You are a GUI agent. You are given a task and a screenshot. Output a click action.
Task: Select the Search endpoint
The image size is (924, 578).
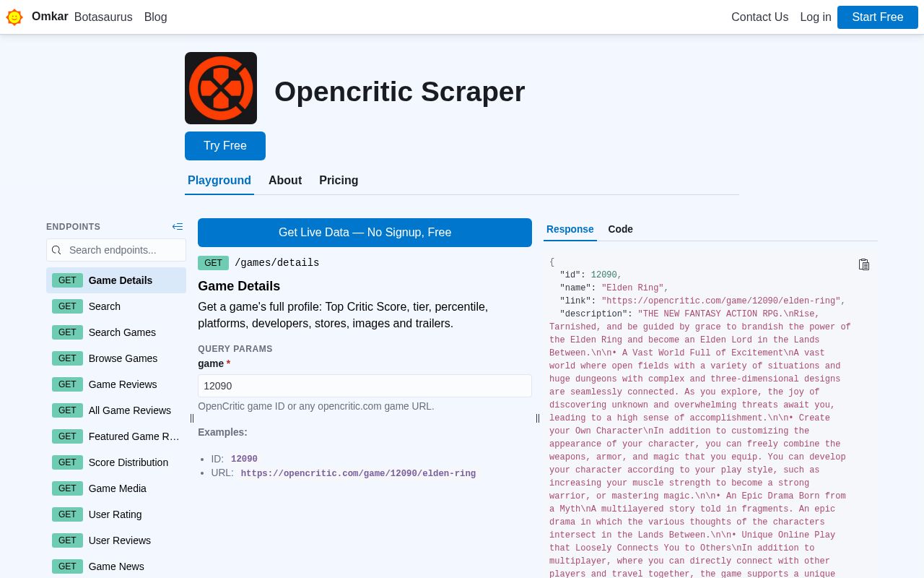pyautogui.click(x=116, y=306)
